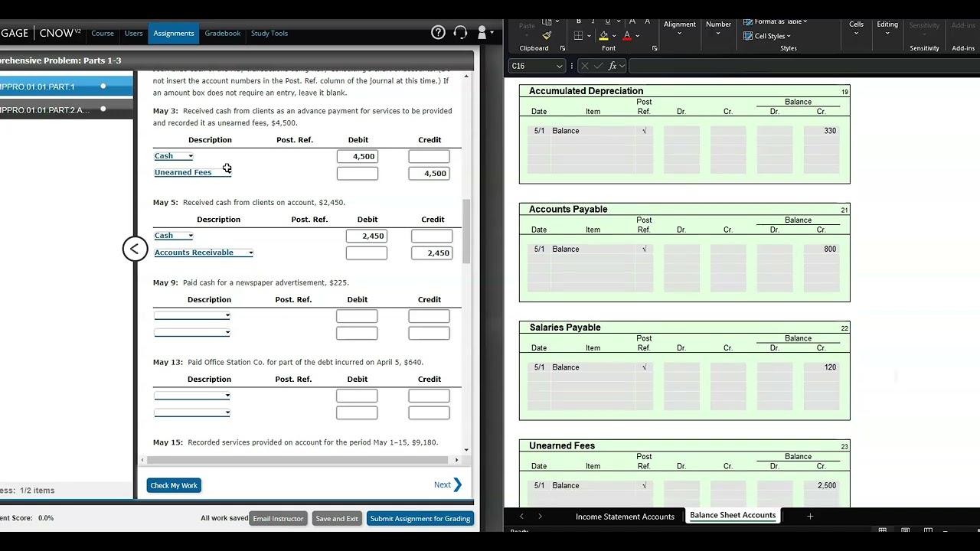Click the Check My Work button
The width and height of the screenshot is (980, 551).
[174, 485]
